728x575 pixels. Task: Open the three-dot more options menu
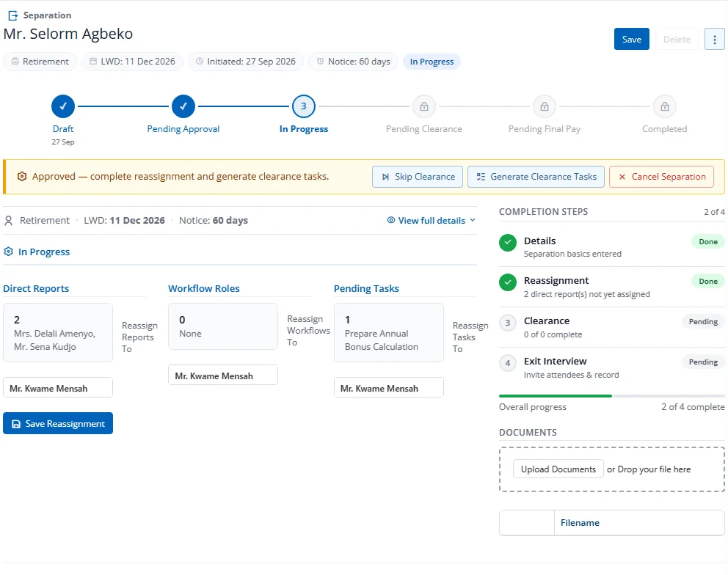[715, 40]
